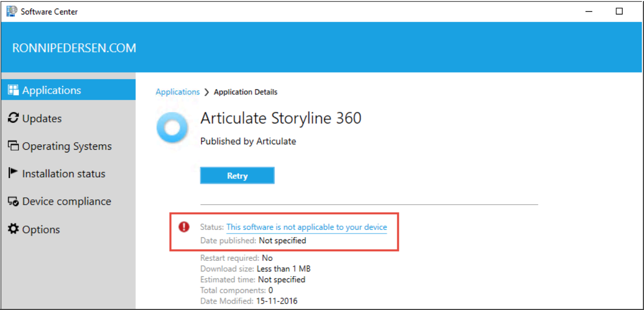The image size is (644, 310).
Task: Open the Applications section
Action: coord(68,90)
